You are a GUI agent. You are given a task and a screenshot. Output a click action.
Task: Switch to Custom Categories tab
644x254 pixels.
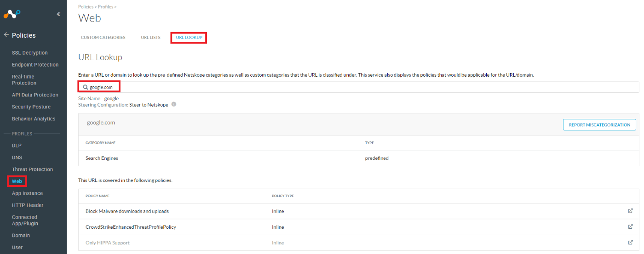point(103,38)
